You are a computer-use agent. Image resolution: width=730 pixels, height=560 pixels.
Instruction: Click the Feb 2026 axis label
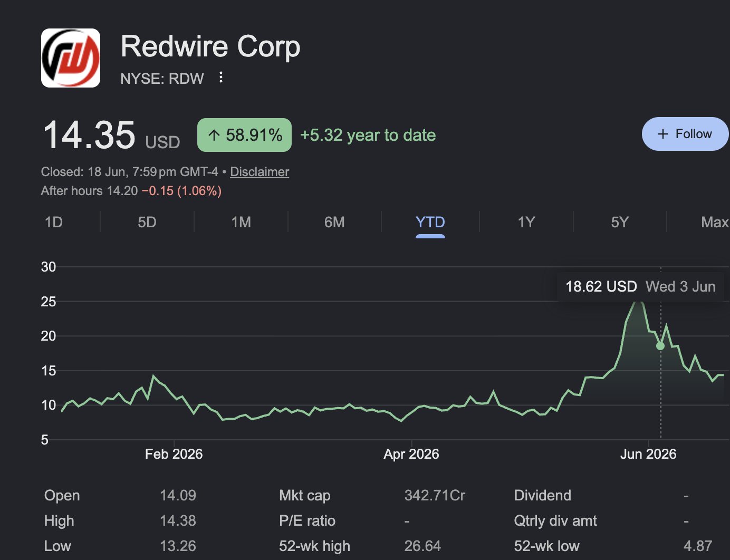coord(174,454)
